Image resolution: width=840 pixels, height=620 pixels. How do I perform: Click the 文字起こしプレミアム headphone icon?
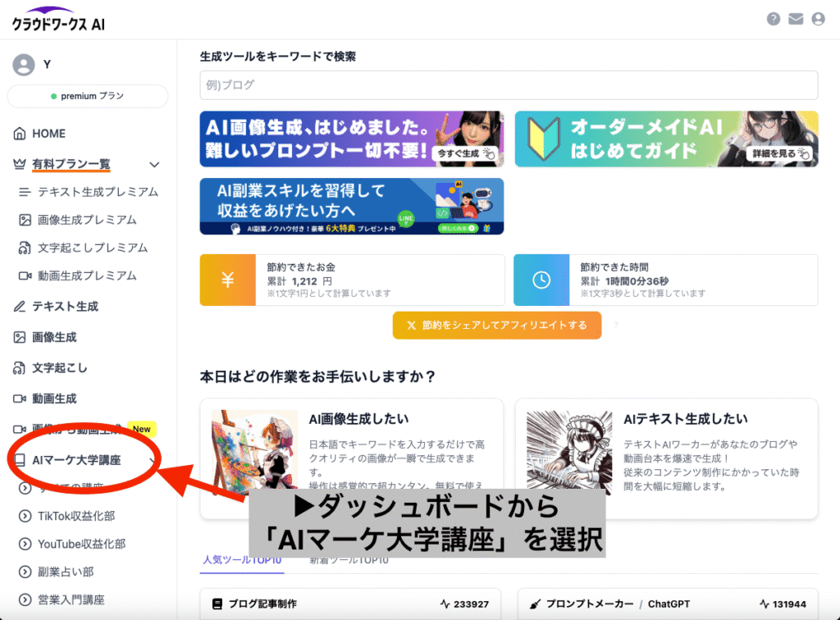point(25,248)
